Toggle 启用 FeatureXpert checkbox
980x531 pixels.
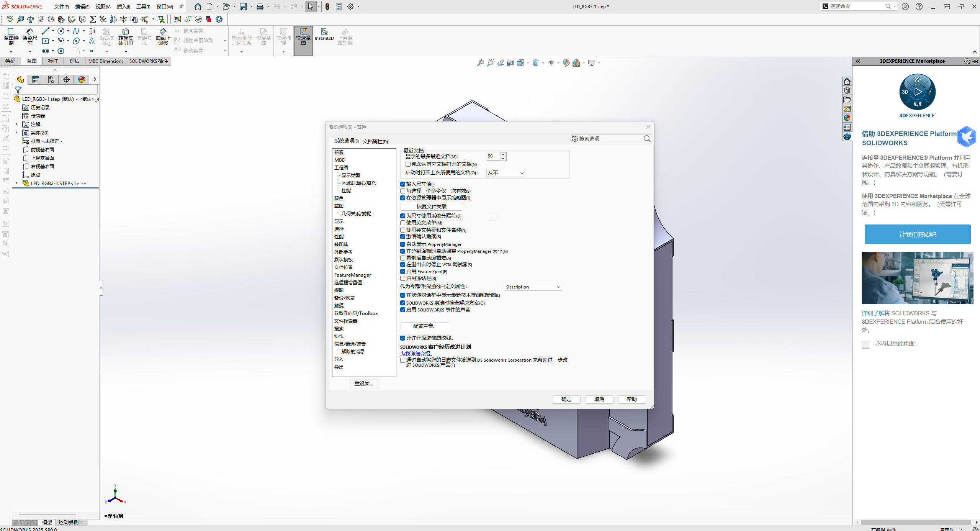coord(403,272)
